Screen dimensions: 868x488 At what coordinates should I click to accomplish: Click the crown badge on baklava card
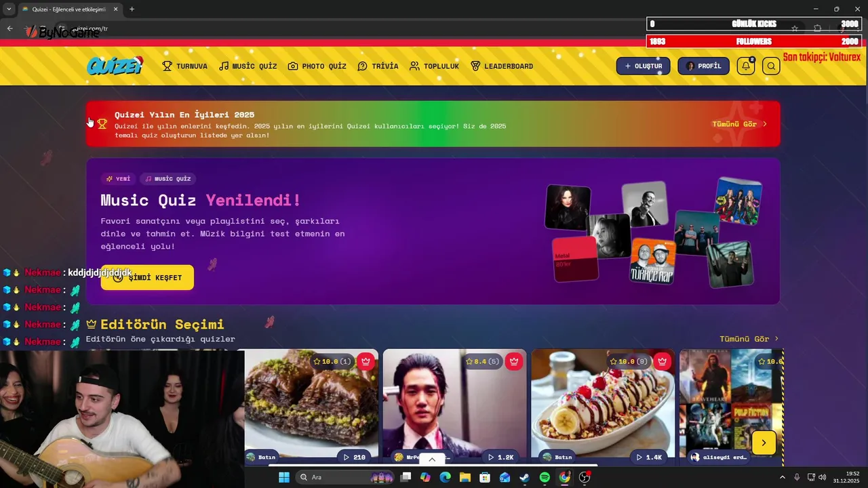pos(366,361)
